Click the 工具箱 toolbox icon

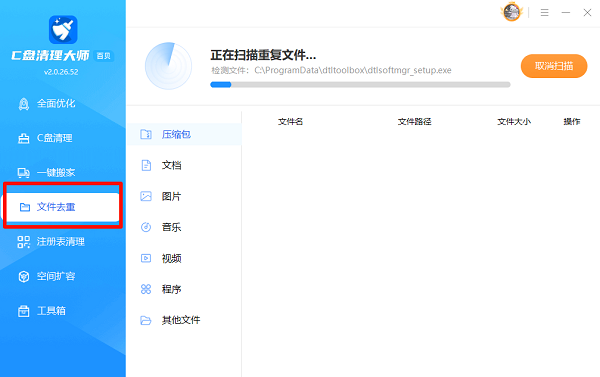tap(24, 311)
